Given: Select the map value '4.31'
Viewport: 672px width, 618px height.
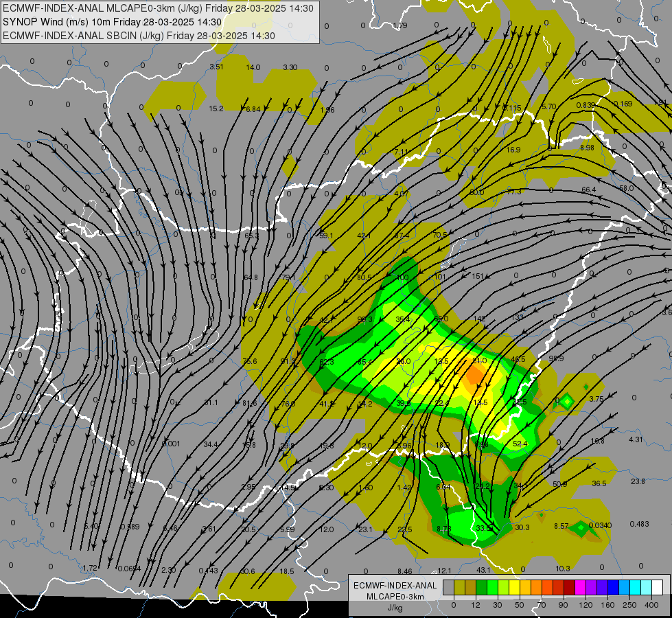Looking at the screenshot, I should coord(636,439).
